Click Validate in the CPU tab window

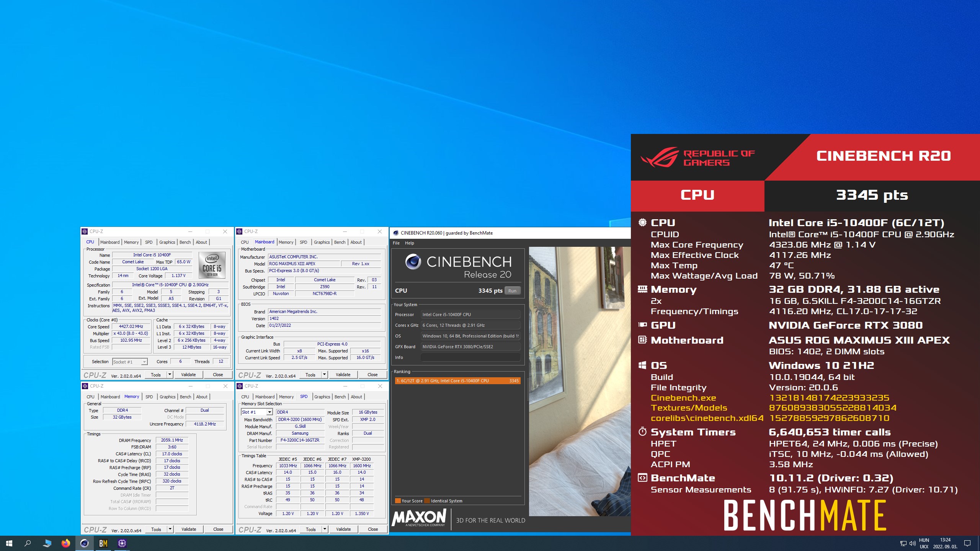pyautogui.click(x=188, y=375)
